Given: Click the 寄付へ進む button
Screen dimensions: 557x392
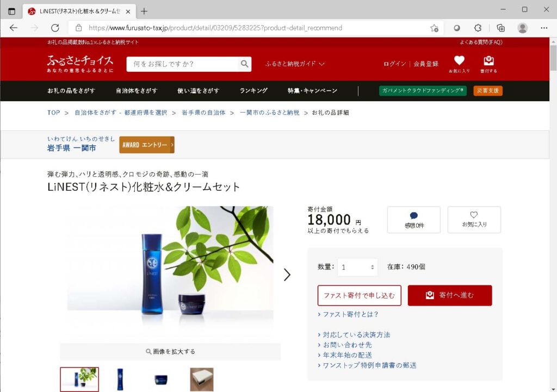Looking at the screenshot, I should pos(450,295).
